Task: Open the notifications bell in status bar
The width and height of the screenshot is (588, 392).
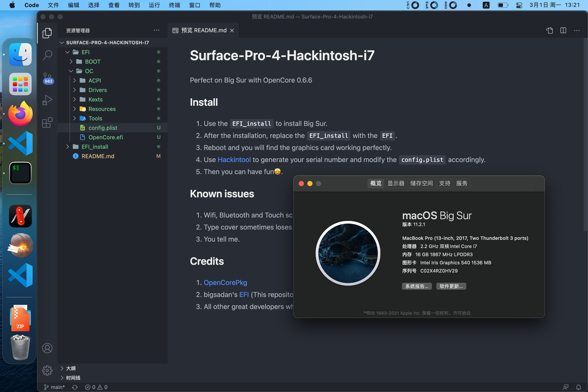Action: pyautogui.click(x=579, y=387)
